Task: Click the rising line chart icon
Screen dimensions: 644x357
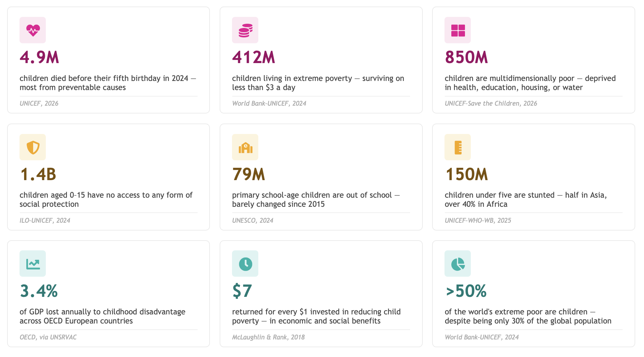Action: coord(33,264)
